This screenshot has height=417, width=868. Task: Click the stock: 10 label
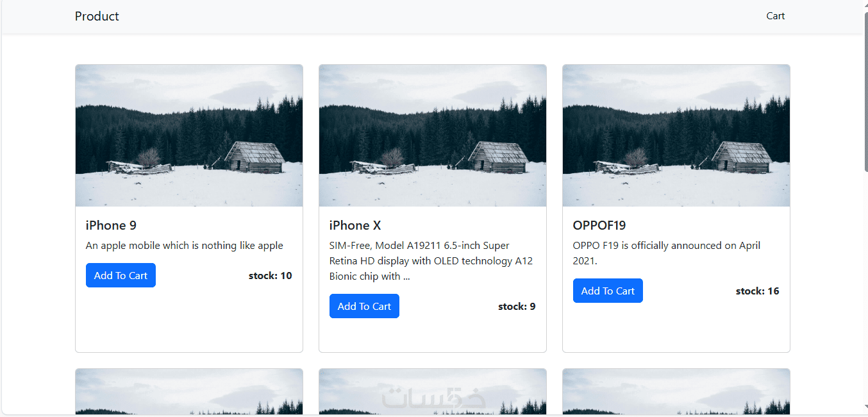click(270, 276)
